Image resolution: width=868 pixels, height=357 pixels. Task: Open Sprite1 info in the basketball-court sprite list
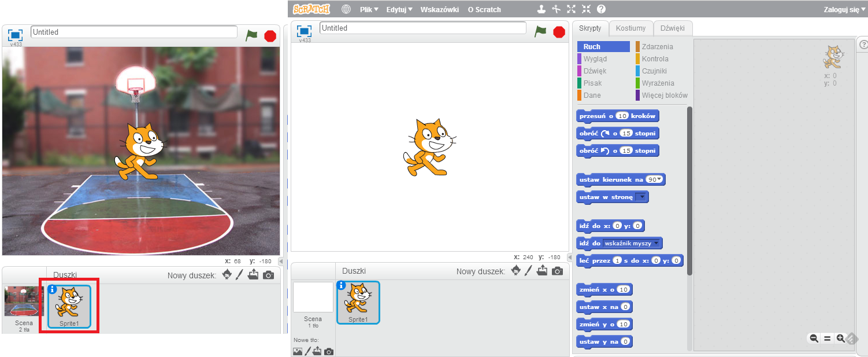click(x=52, y=289)
